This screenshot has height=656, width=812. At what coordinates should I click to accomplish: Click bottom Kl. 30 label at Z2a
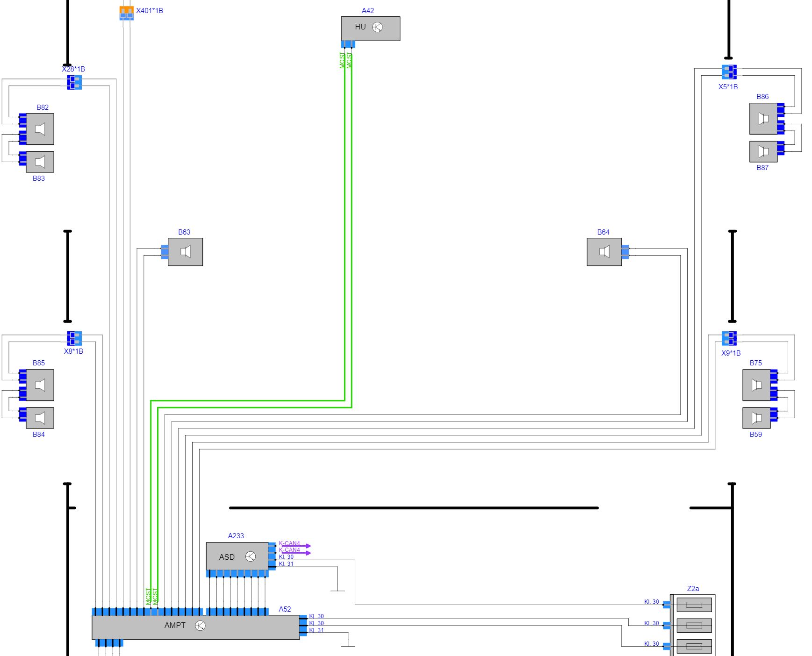(652, 644)
